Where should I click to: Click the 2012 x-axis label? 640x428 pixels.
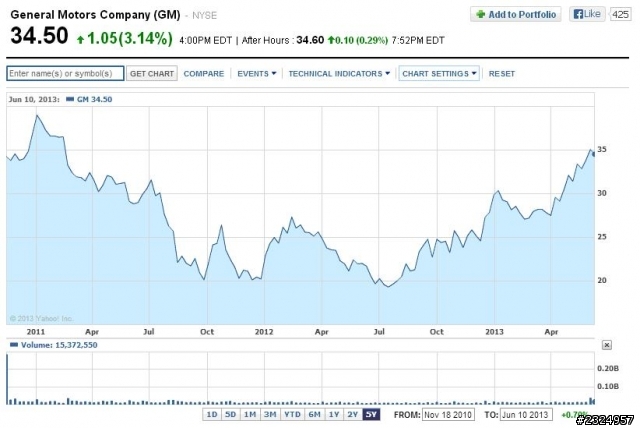pos(264,332)
